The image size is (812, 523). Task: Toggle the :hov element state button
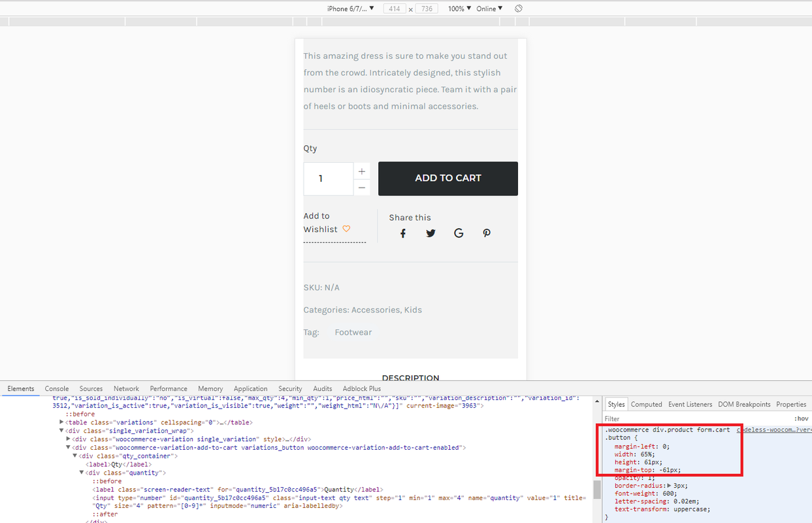coord(801,418)
